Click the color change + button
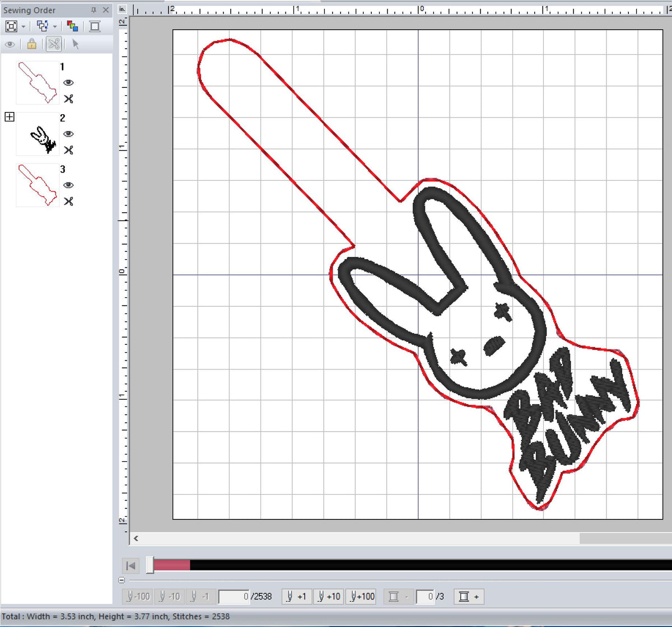Screen dimensions: 672x627 pyautogui.click(x=469, y=596)
